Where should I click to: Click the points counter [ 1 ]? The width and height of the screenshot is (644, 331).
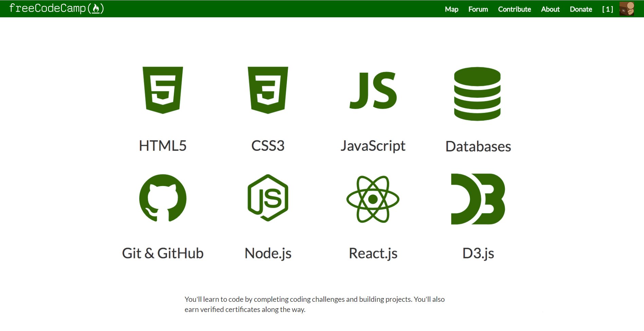(x=607, y=9)
